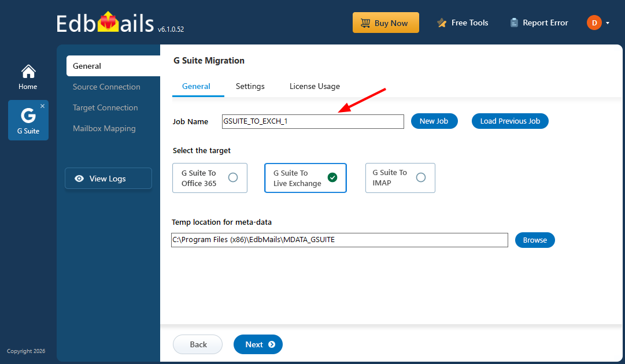
Task: Open View Logs with eye icon
Action: (108, 179)
